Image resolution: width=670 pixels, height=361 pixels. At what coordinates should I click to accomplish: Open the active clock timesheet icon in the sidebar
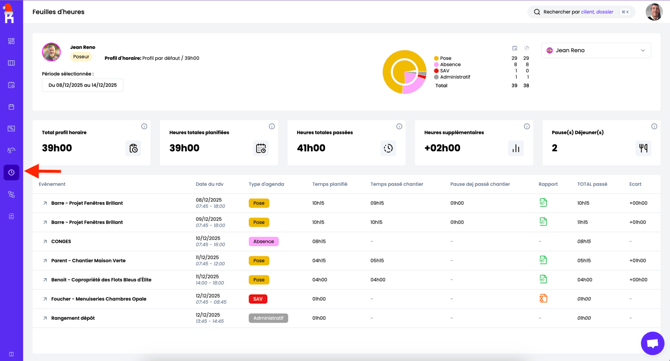pyautogui.click(x=12, y=173)
